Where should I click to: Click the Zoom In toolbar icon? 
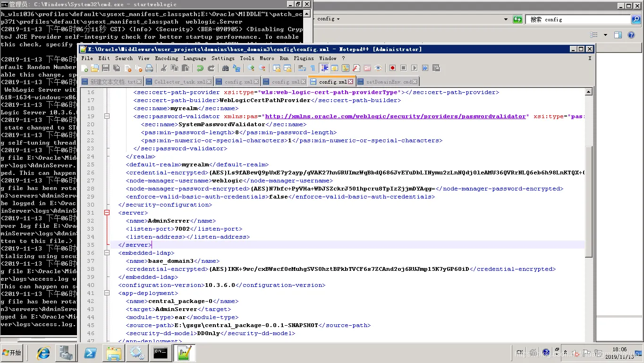point(251,68)
